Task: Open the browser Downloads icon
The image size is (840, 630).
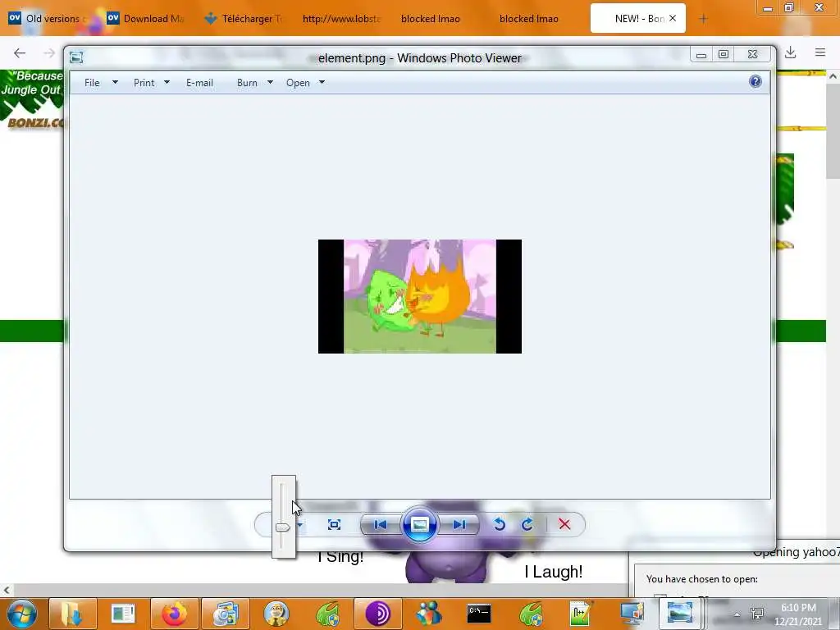Action: pyautogui.click(x=790, y=52)
